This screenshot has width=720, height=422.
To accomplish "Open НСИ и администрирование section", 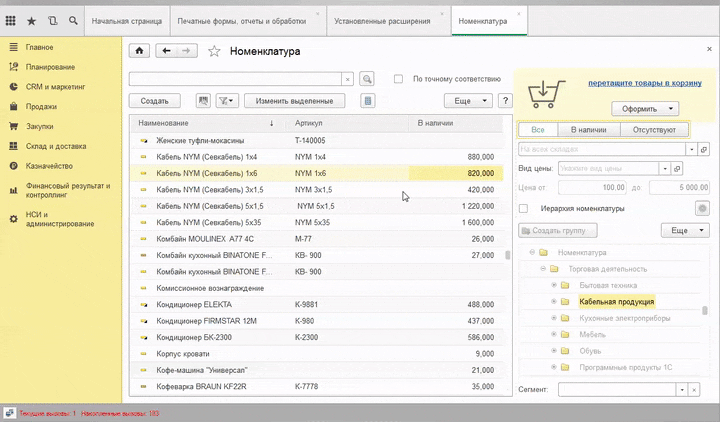I will pyautogui.click(x=60, y=219).
